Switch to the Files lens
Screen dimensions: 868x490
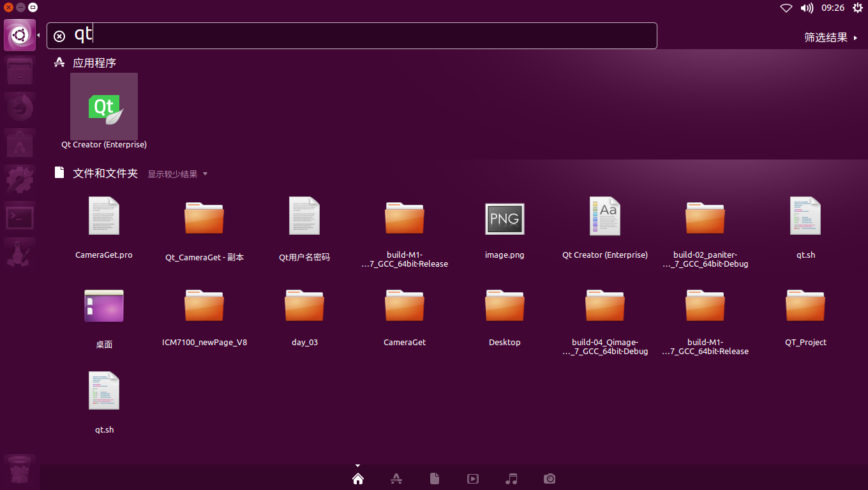click(435, 479)
